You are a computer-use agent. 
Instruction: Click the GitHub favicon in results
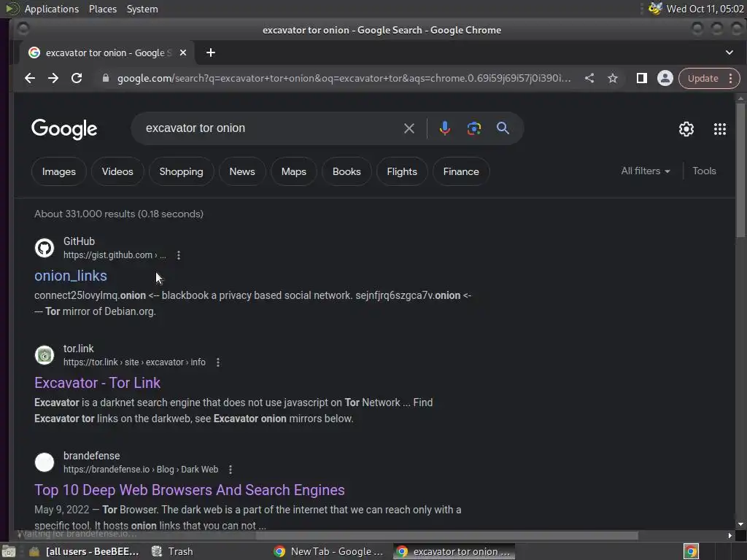pos(44,248)
